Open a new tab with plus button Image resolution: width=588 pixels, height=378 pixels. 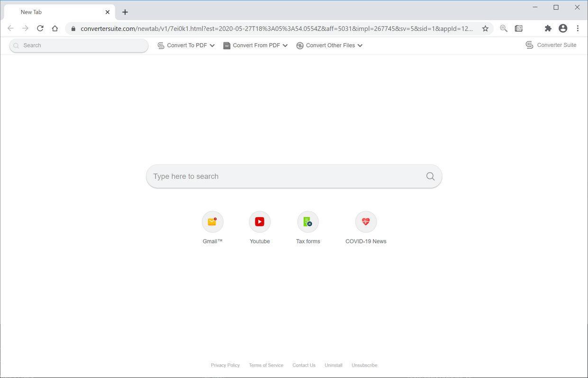[125, 12]
